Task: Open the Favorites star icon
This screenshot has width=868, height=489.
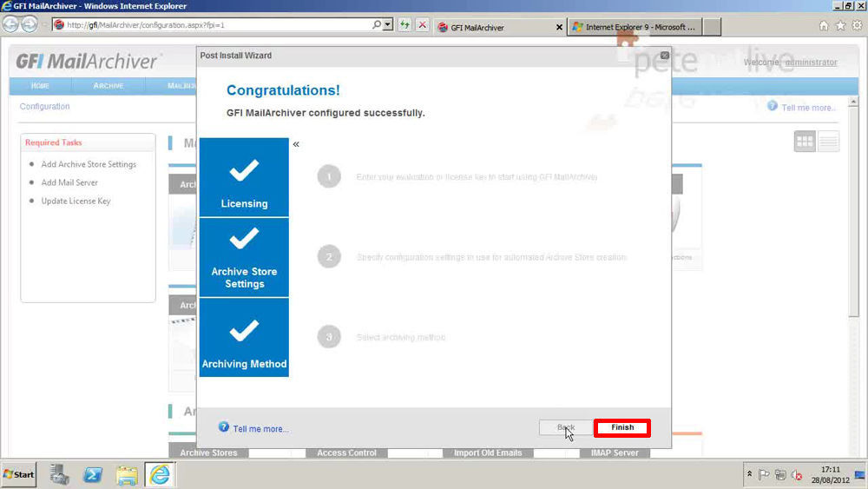Action: pyautogui.click(x=840, y=25)
